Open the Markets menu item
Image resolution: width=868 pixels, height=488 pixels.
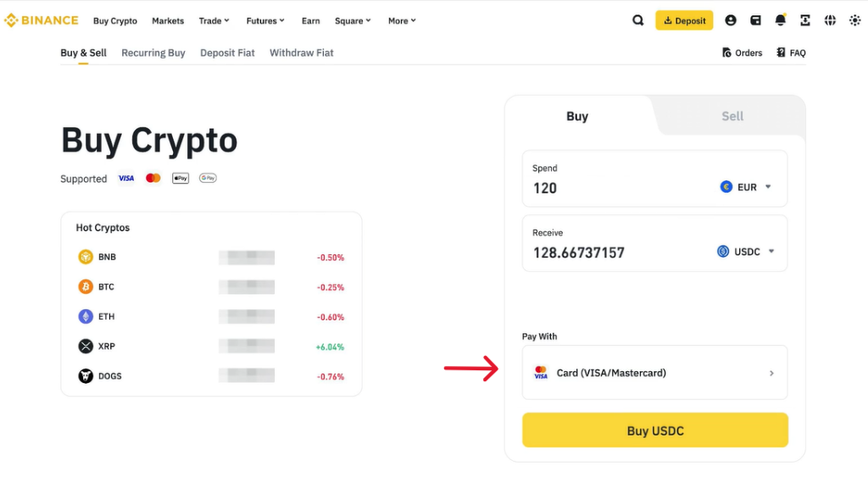pos(168,20)
